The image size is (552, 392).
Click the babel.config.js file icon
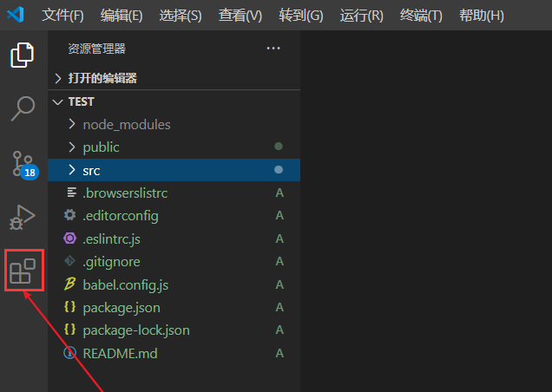[70, 284]
